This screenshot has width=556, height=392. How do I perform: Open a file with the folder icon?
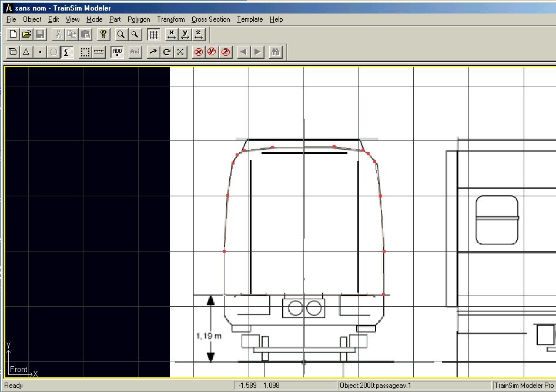tap(26, 35)
